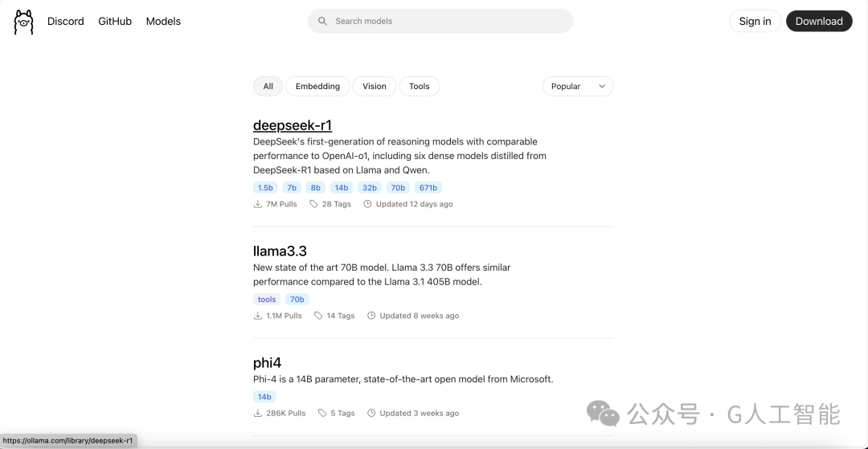
Task: Click the phi4 tags icon
Action: click(x=322, y=413)
